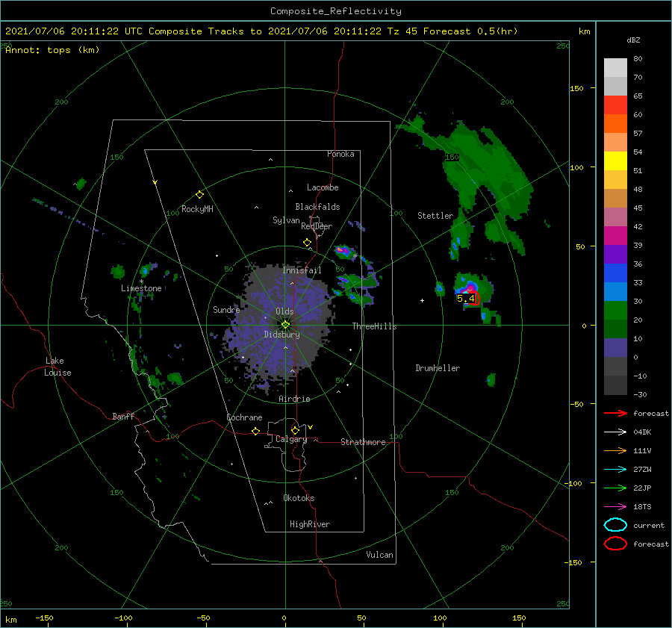Click the RedDeer city label
The width and height of the screenshot is (672, 628).
317,226
